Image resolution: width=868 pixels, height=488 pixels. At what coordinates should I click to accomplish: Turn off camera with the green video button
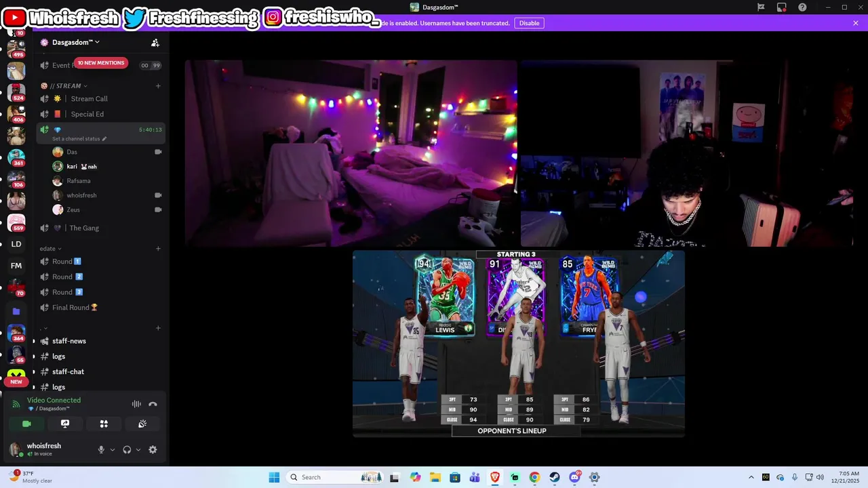pyautogui.click(x=26, y=424)
